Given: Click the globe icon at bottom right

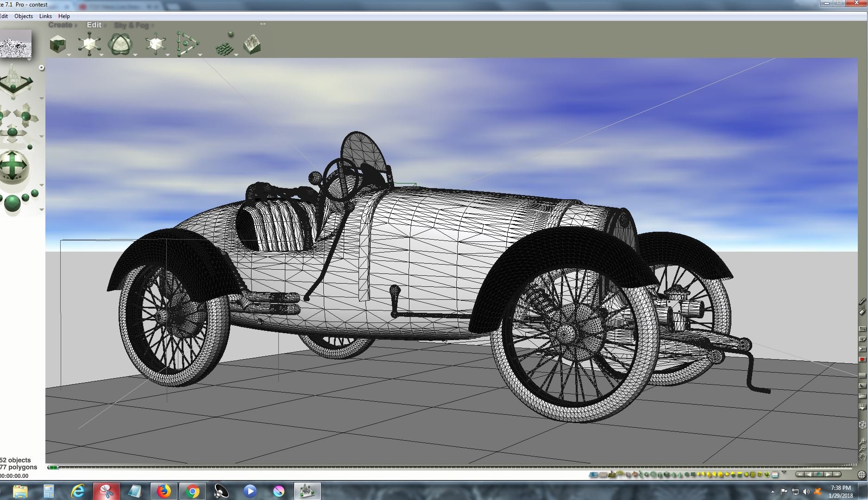Looking at the screenshot, I should [862, 475].
